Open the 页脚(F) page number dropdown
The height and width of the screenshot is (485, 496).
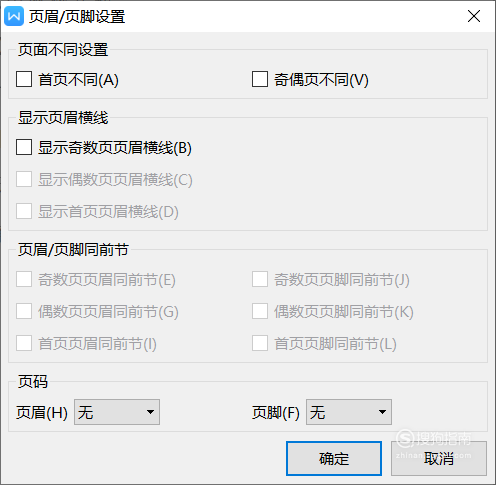[x=349, y=412]
